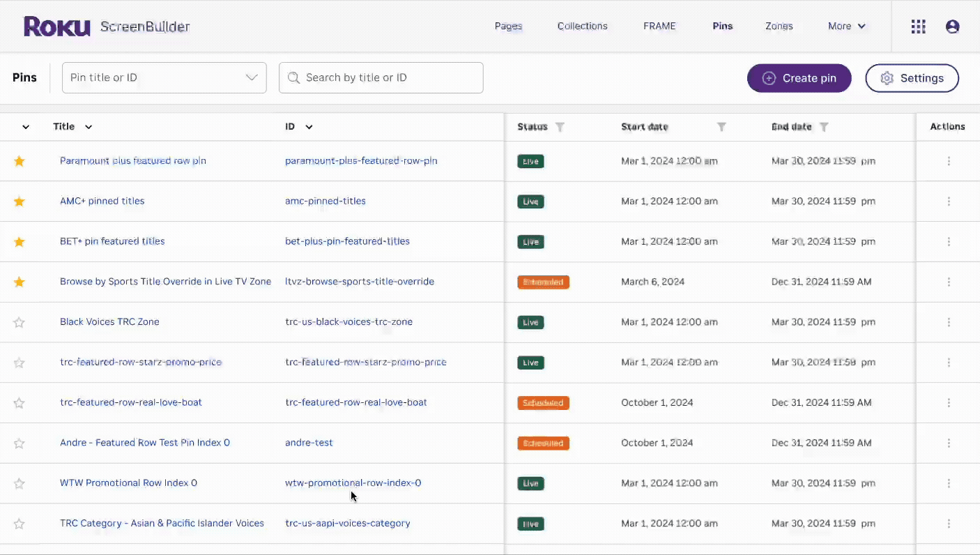Click ID link trc-us-aapi-voices-category
This screenshot has width=980, height=555.
tap(348, 524)
